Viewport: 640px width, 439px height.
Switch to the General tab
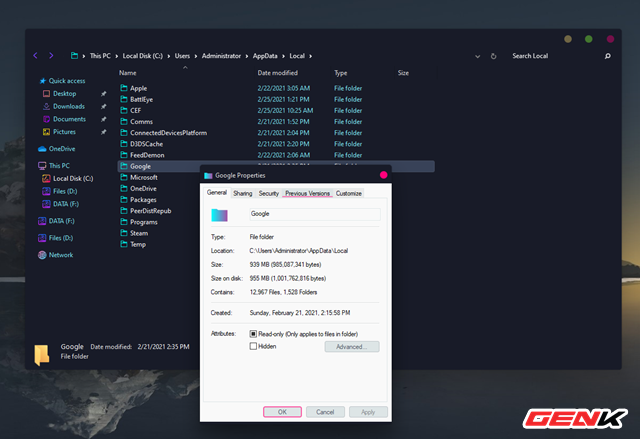[x=217, y=193]
